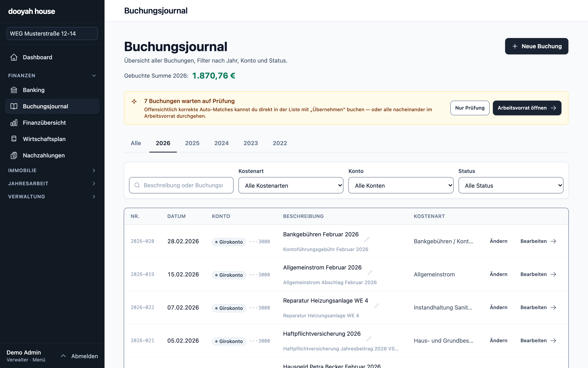Image resolution: width=588 pixels, height=368 pixels.
Task: Click the Girokonto badge in row 2026-019
Action: tap(229, 275)
